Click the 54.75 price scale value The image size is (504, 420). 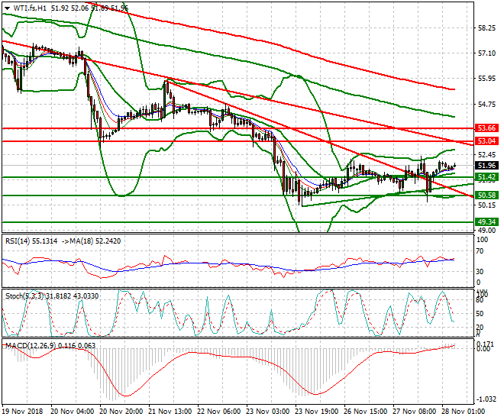click(x=486, y=105)
